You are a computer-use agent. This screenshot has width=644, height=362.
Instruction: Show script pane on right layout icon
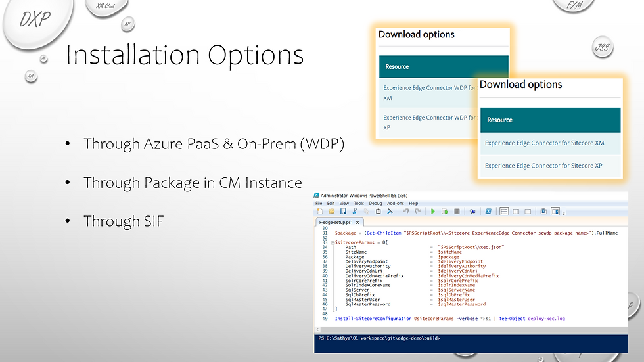click(x=516, y=212)
